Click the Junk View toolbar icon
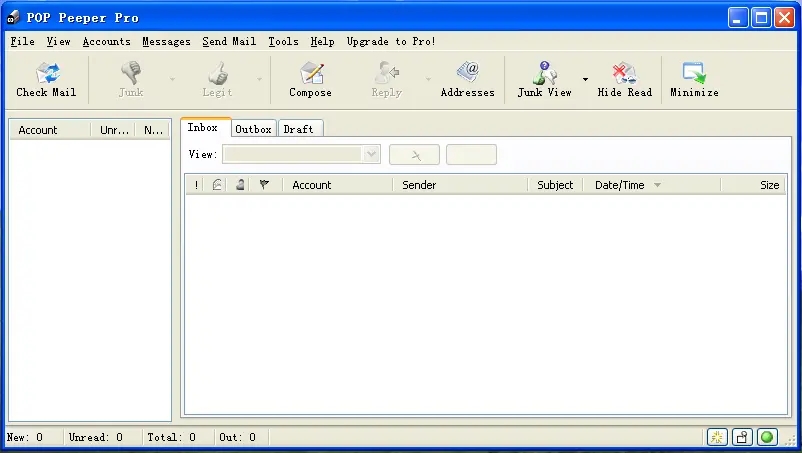The width and height of the screenshot is (802, 453). (x=544, y=73)
